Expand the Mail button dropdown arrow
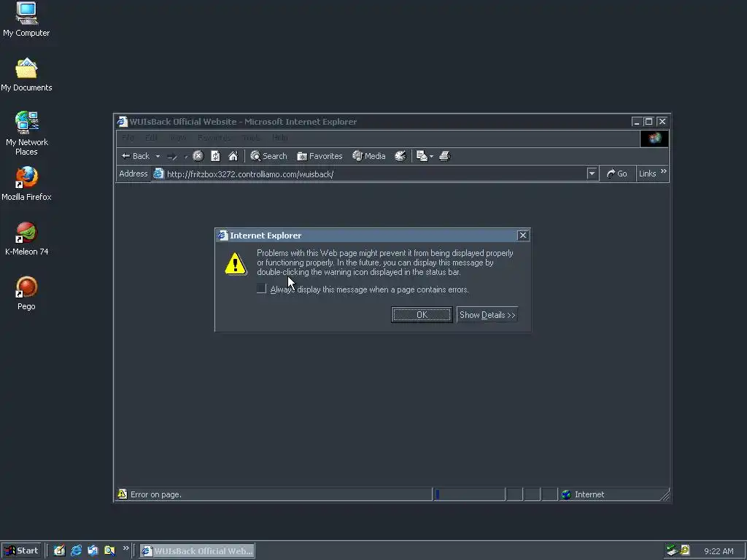 click(432, 156)
